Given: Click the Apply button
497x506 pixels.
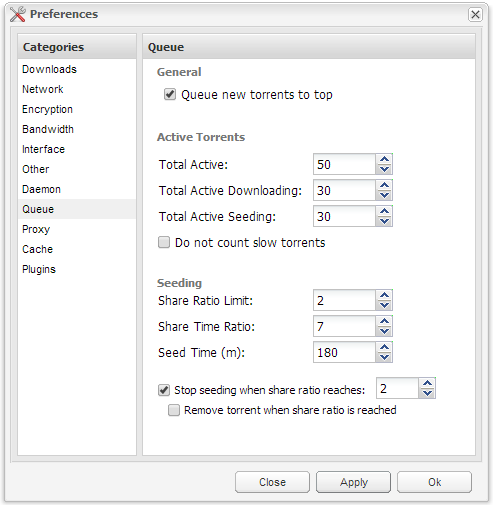Looking at the screenshot, I should click(353, 482).
